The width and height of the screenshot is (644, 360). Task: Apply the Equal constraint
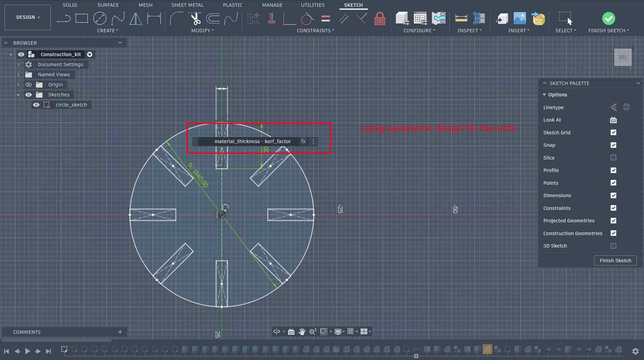point(325,18)
